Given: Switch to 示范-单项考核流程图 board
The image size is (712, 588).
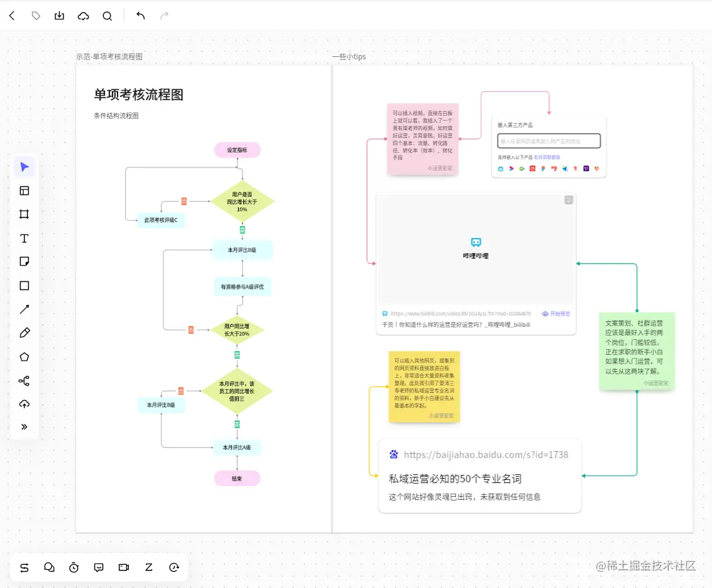Looking at the screenshot, I should [x=109, y=56].
